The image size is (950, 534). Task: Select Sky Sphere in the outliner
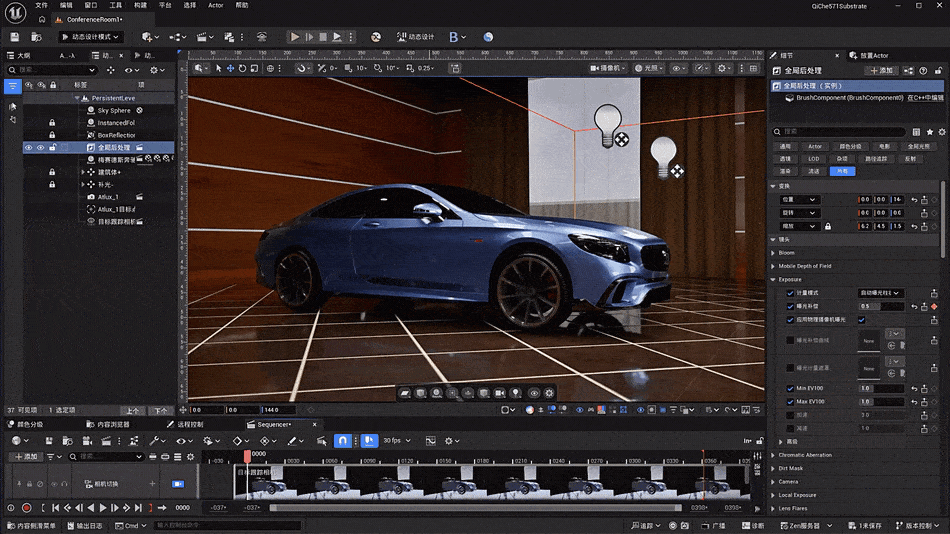point(114,110)
